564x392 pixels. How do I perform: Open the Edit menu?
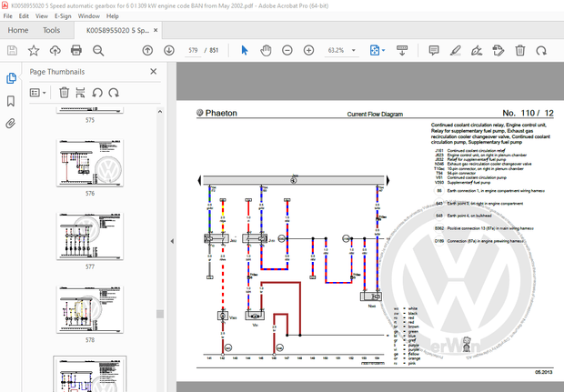pos(24,16)
